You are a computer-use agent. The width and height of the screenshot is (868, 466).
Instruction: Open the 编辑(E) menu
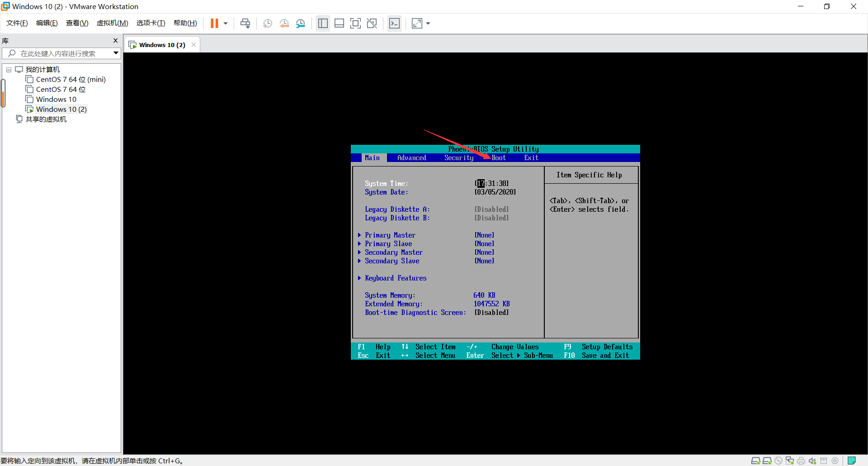[47, 23]
